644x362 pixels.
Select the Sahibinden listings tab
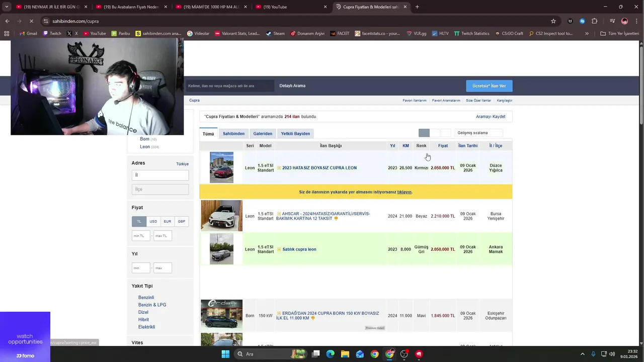pyautogui.click(x=234, y=133)
